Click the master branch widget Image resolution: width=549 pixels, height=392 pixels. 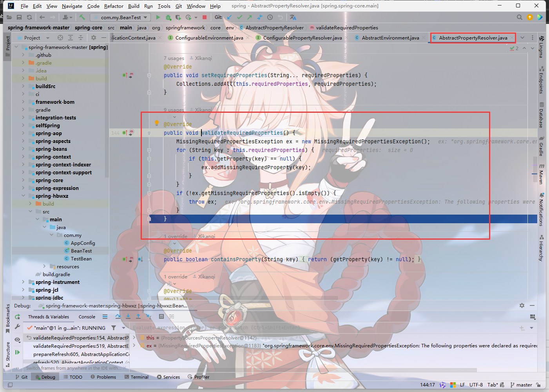(x=521, y=385)
